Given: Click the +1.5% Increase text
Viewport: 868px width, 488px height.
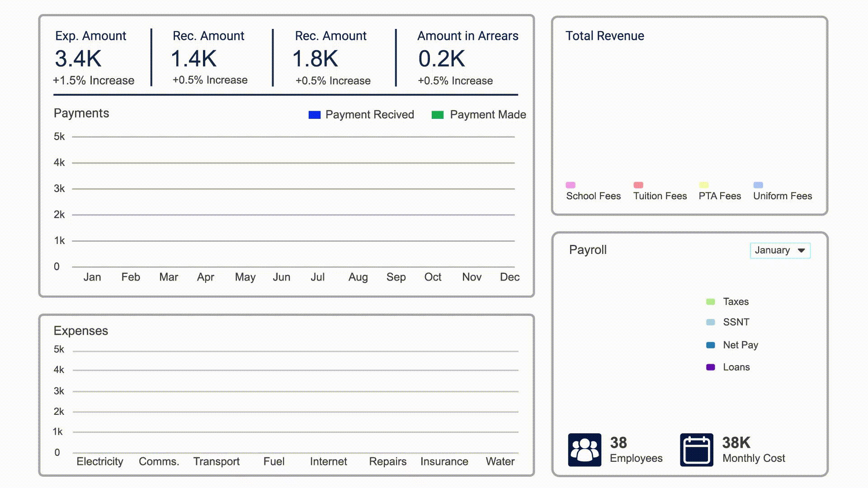Looking at the screenshot, I should (94, 80).
